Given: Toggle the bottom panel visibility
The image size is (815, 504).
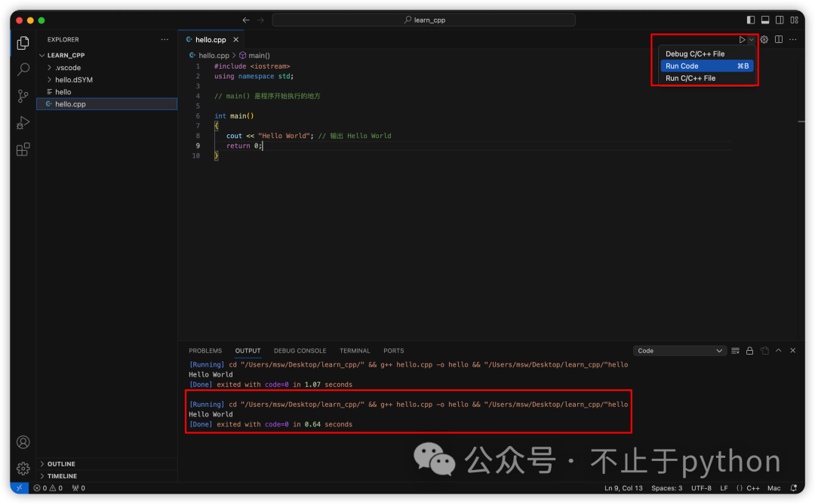Looking at the screenshot, I should pos(764,20).
